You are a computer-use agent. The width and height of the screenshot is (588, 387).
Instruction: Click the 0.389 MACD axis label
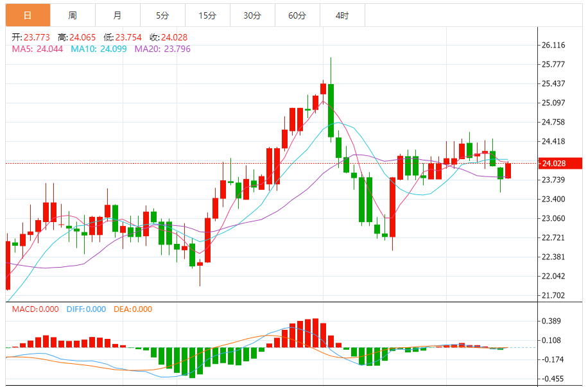pyautogui.click(x=551, y=321)
